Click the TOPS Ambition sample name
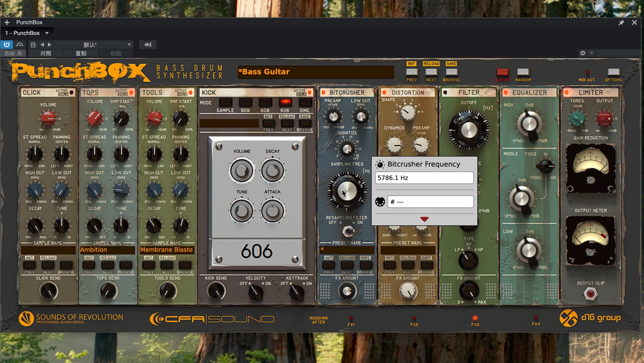The image size is (644, 363). tap(107, 250)
